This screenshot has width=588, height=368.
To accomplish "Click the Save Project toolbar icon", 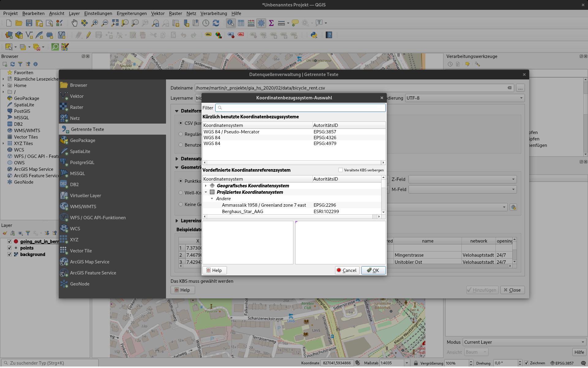I will (x=29, y=23).
